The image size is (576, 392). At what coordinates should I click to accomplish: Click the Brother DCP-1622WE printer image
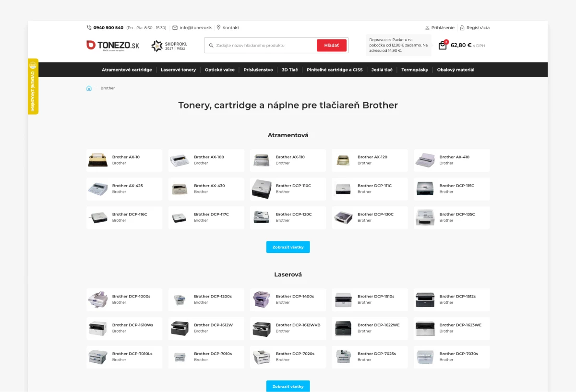343,328
